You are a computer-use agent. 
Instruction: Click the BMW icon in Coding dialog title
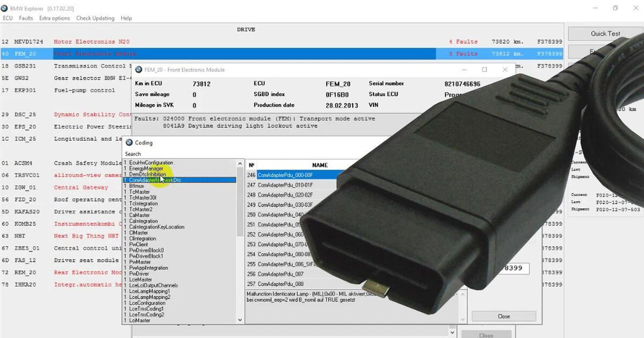(x=129, y=142)
